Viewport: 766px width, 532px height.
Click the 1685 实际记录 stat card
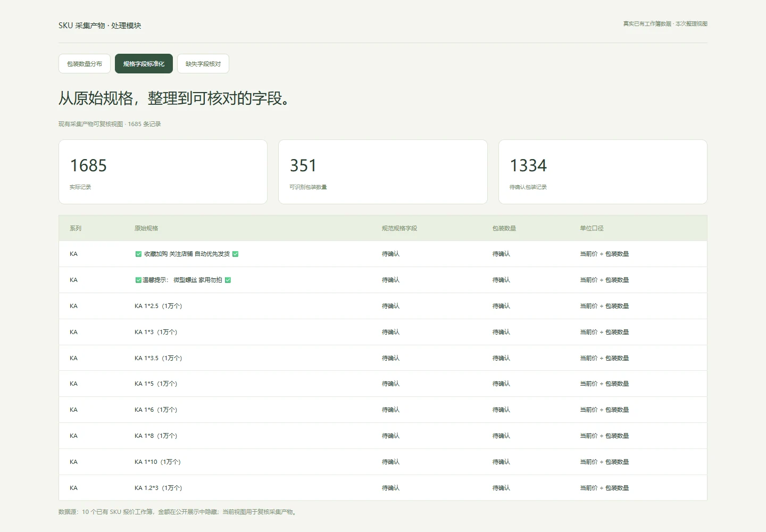click(163, 172)
